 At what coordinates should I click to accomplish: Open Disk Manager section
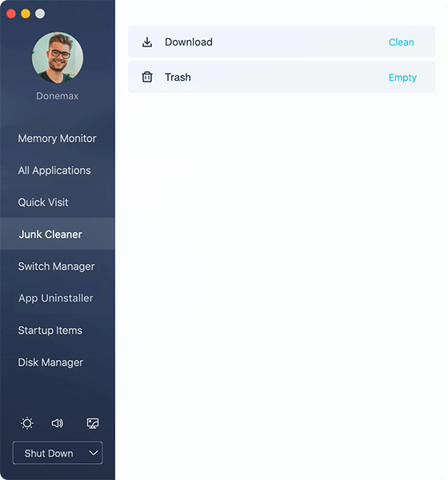click(50, 362)
